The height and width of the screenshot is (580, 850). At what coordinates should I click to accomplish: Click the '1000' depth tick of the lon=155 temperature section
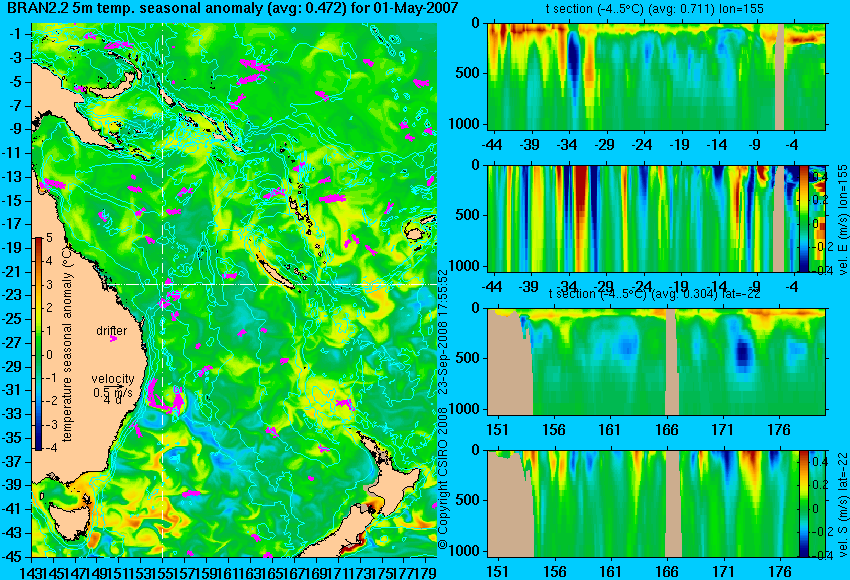(465, 124)
